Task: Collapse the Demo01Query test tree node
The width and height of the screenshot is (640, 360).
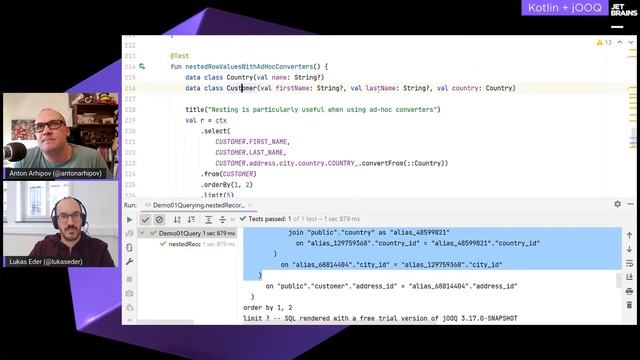Action: coord(142,233)
